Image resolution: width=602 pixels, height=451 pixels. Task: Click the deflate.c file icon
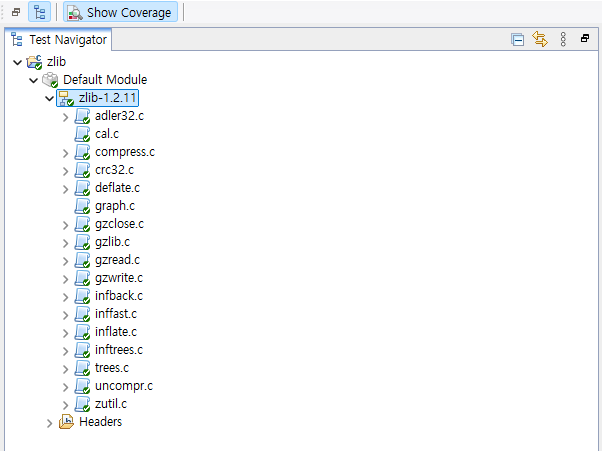pyautogui.click(x=83, y=188)
